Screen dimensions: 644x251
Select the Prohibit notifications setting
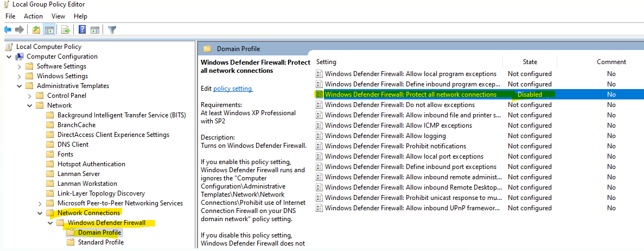point(396,146)
